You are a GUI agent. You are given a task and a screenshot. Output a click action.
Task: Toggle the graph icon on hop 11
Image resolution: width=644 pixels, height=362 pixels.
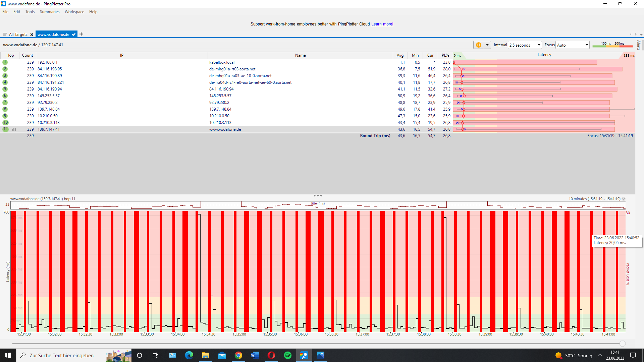coord(14,129)
